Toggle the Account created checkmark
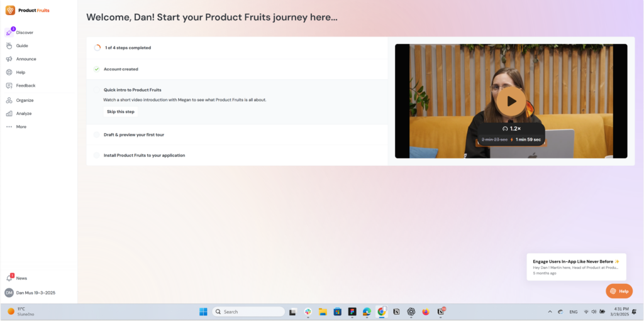The height and width of the screenshot is (321, 644). [97, 69]
